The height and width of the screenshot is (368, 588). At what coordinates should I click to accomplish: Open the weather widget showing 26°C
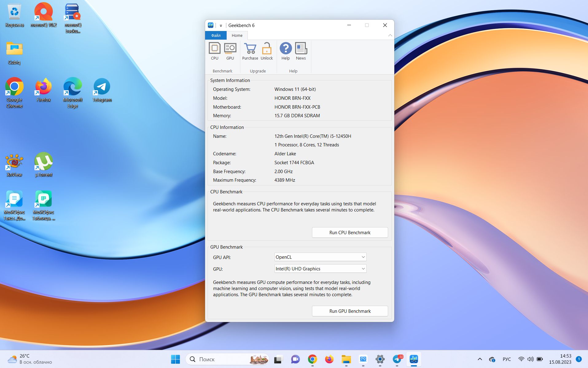pyautogui.click(x=30, y=359)
